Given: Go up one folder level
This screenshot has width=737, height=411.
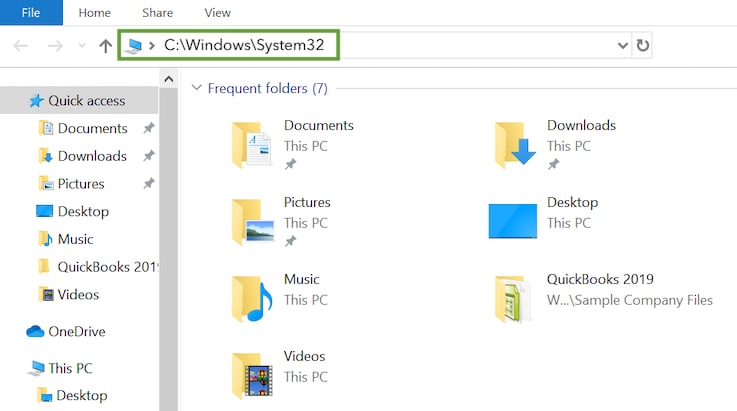Looking at the screenshot, I should tap(106, 46).
